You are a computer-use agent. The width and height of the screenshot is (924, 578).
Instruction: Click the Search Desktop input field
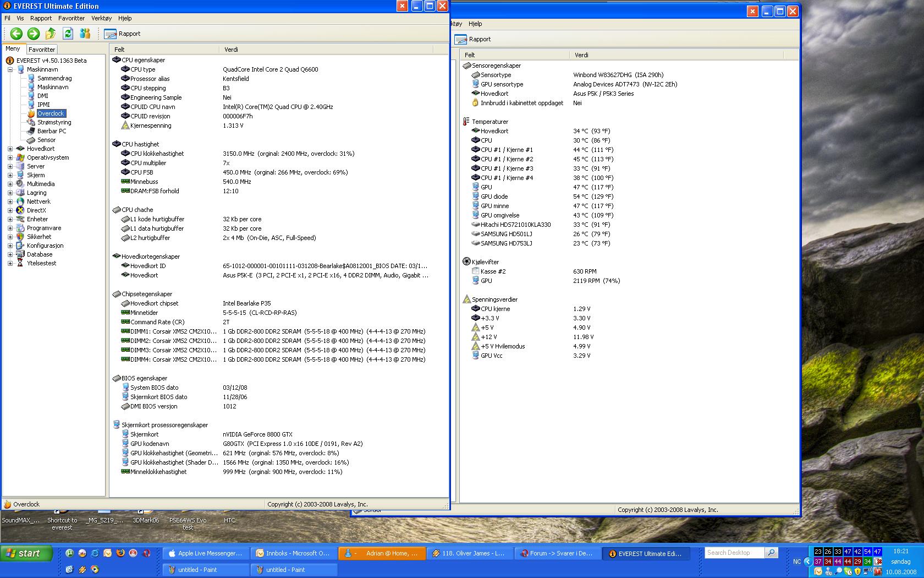point(734,553)
